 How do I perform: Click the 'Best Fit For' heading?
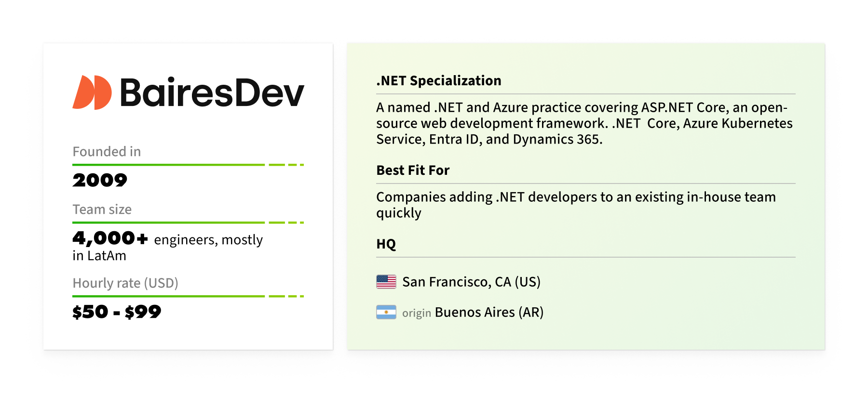[x=413, y=170]
